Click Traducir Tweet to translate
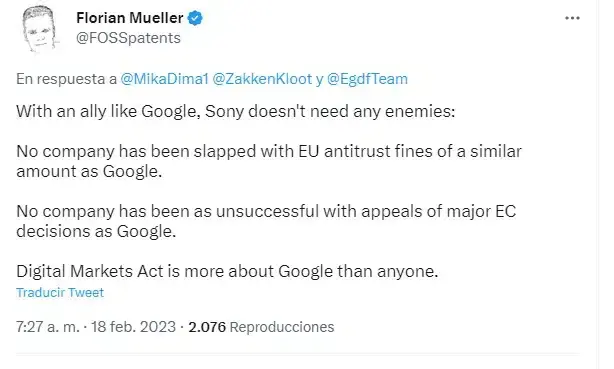This screenshot has width=614, height=369. pyautogui.click(x=60, y=293)
